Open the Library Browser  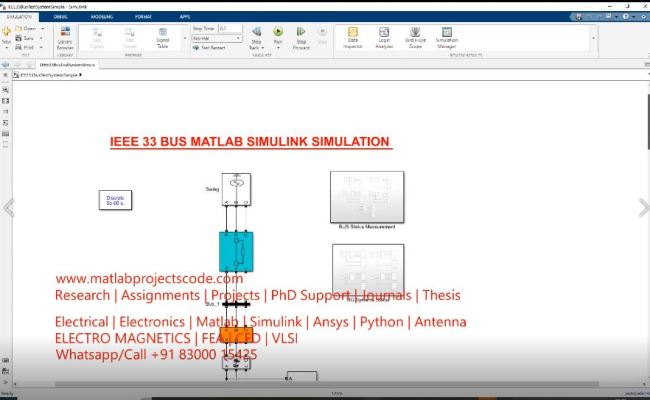pos(65,38)
